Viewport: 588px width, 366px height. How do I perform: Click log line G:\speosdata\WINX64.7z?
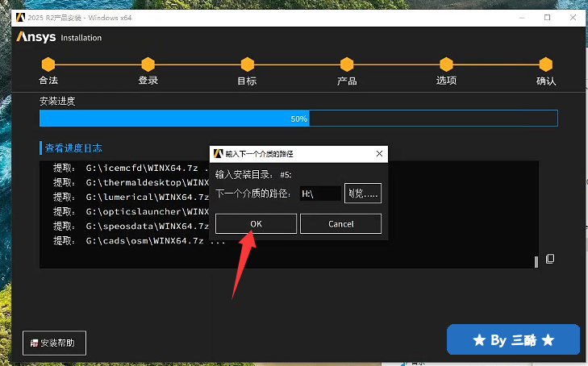tap(131, 227)
